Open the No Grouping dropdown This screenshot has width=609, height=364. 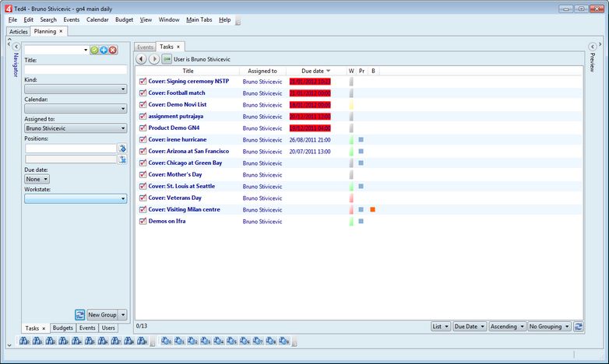tap(549, 327)
